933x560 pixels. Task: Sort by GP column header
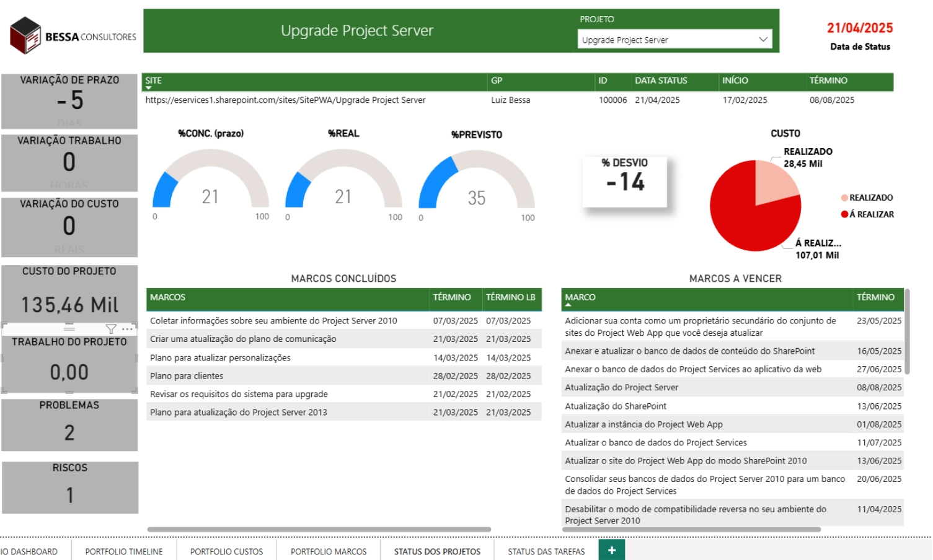541,81
